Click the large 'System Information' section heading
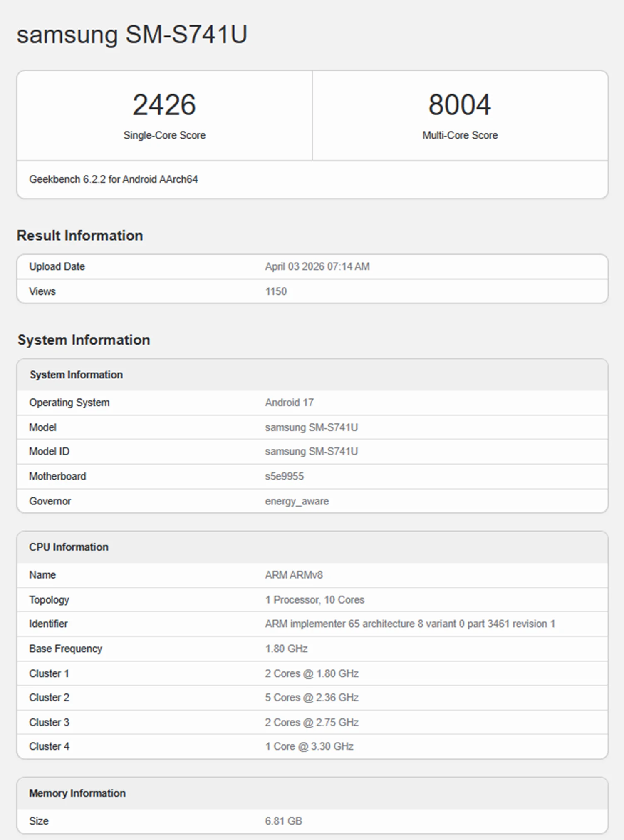624x840 pixels. (x=84, y=340)
